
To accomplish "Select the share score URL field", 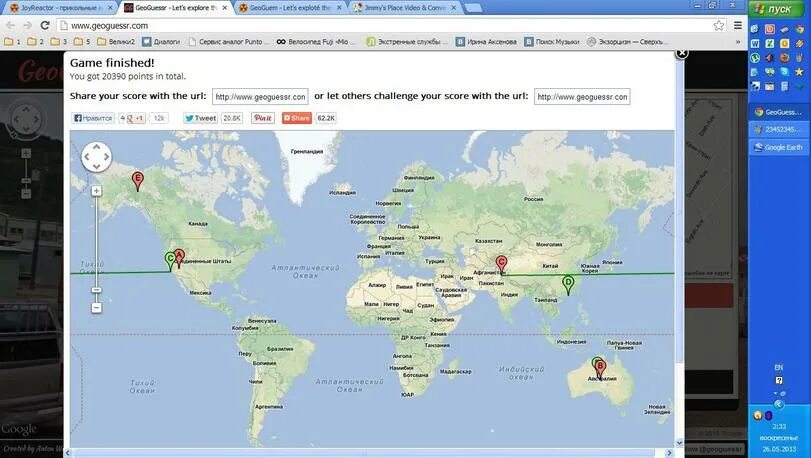I will (260, 97).
